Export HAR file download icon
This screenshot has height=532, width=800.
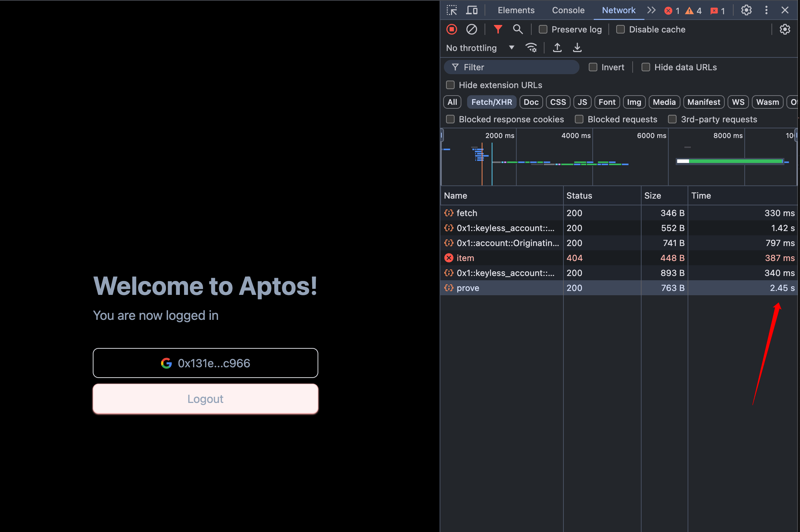577,48
